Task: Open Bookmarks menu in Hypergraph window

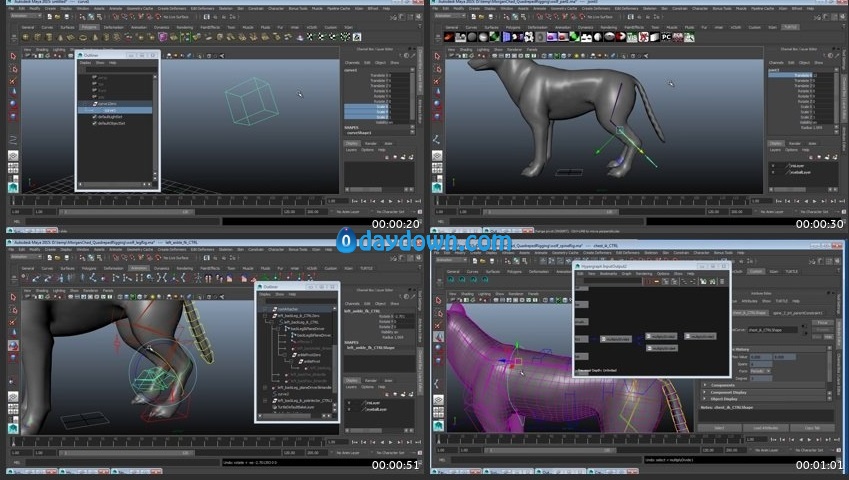Action: pyautogui.click(x=609, y=274)
